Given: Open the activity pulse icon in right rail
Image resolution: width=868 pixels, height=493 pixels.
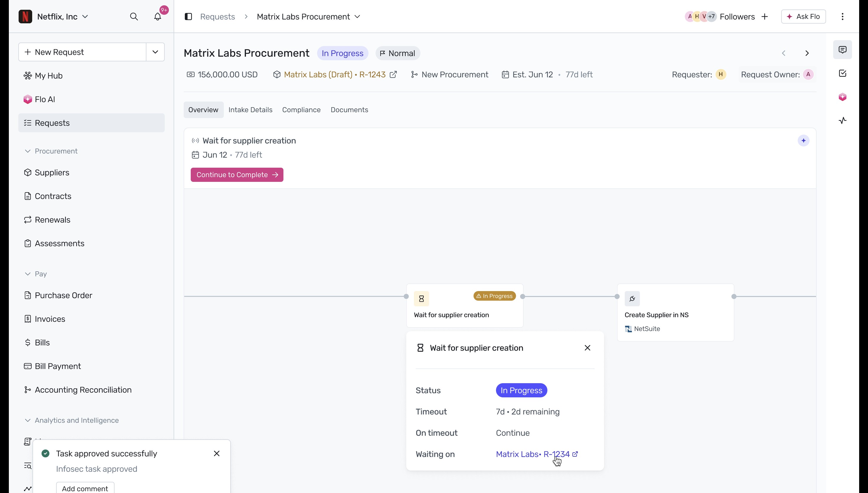Looking at the screenshot, I should point(843,120).
